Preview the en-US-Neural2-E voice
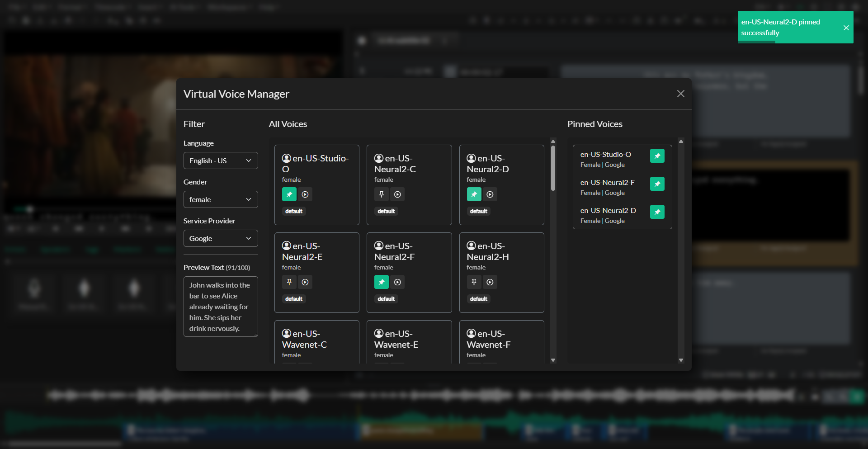The image size is (868, 449). pyautogui.click(x=305, y=282)
